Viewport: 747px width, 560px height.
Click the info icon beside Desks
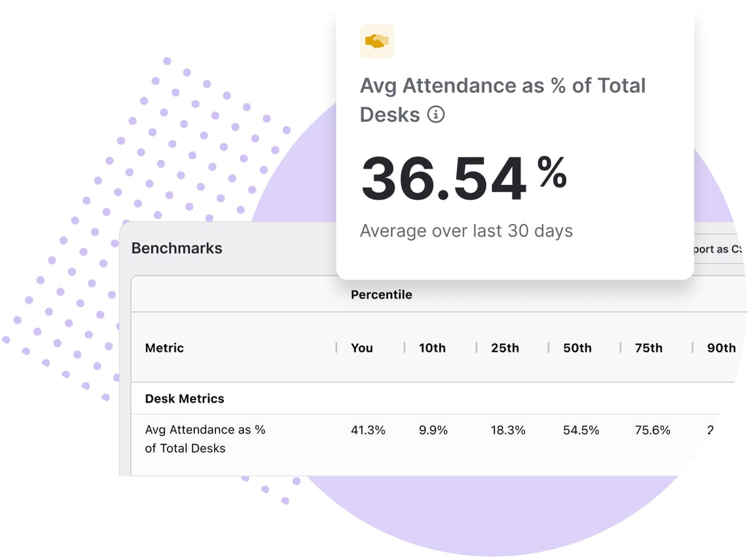click(x=436, y=114)
